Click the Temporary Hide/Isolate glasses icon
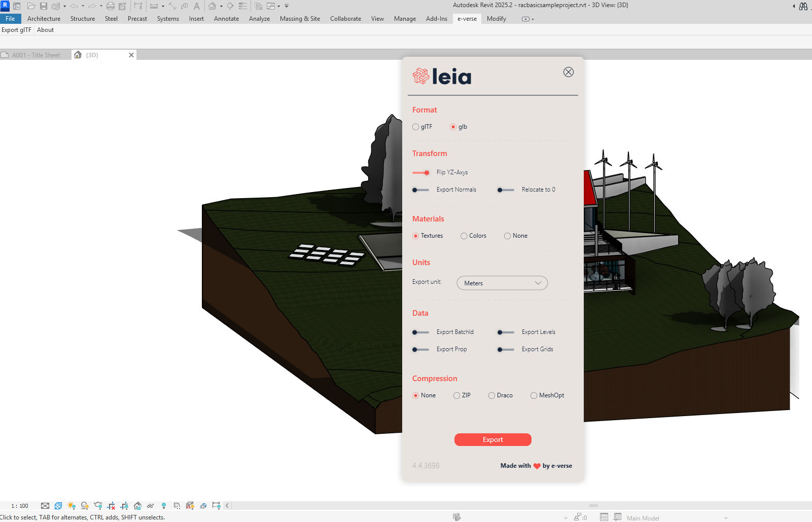The image size is (812, 522). (x=150, y=506)
